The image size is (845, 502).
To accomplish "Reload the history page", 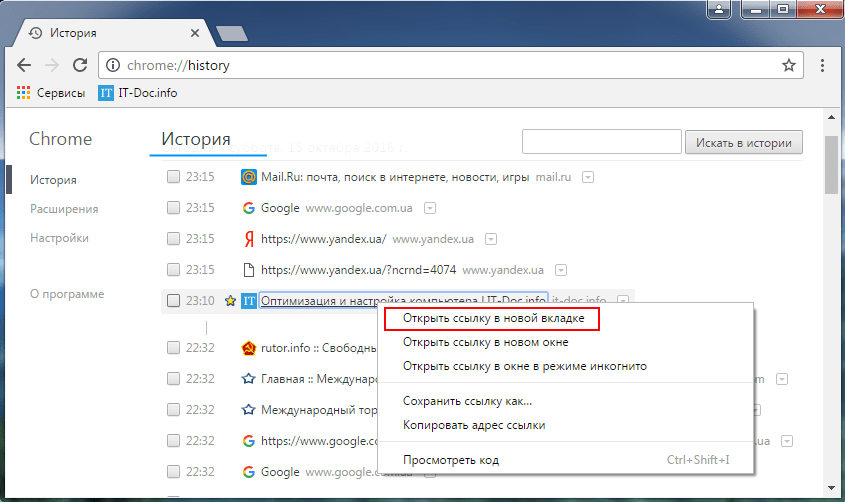I will point(80,65).
